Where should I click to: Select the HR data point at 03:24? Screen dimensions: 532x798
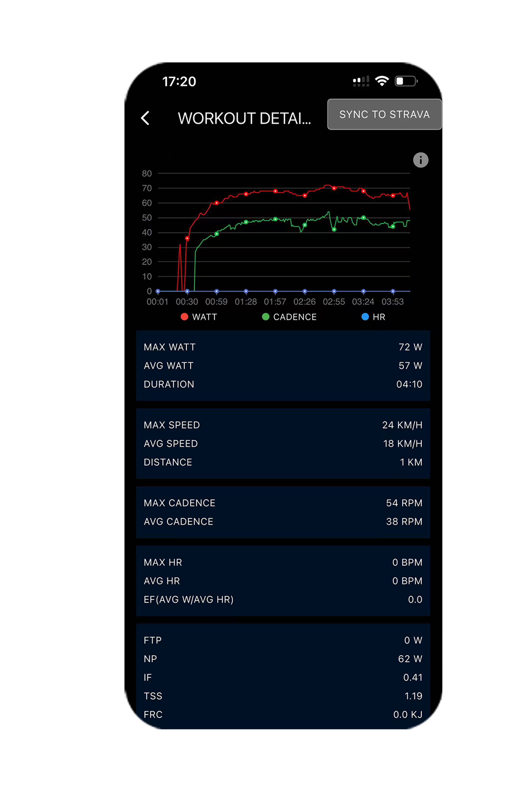[363, 291]
